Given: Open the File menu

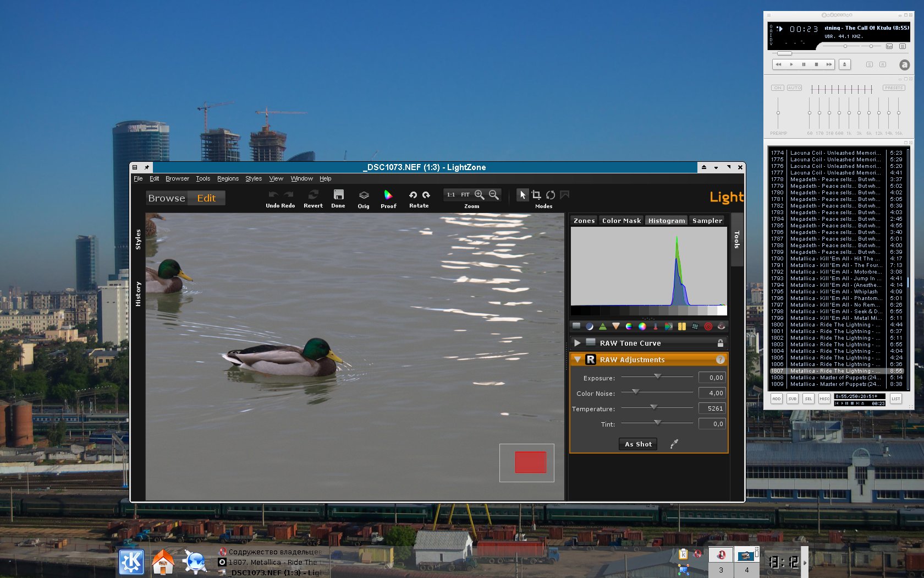Looking at the screenshot, I should point(138,178).
